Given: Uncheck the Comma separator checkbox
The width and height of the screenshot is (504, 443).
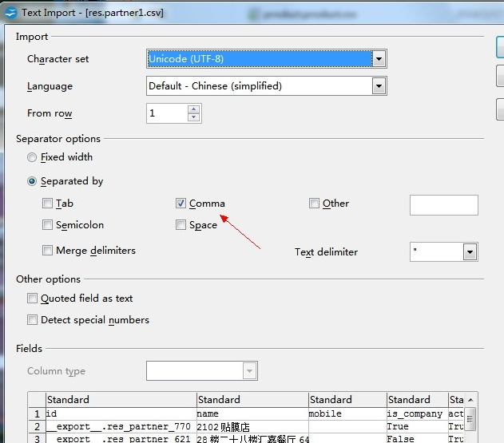Looking at the screenshot, I should click(x=181, y=204).
